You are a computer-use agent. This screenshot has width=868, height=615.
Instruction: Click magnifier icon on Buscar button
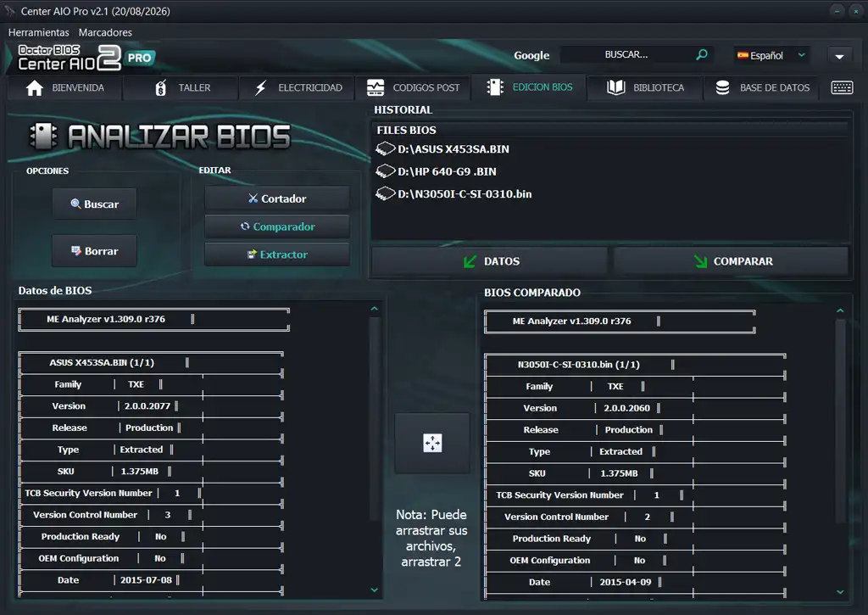click(x=75, y=204)
